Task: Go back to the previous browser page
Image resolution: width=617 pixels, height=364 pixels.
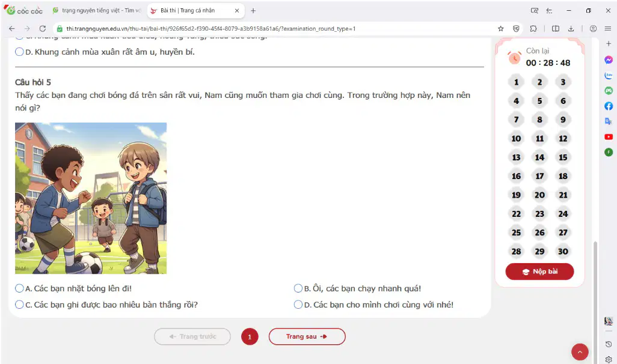Action: click(x=12, y=28)
